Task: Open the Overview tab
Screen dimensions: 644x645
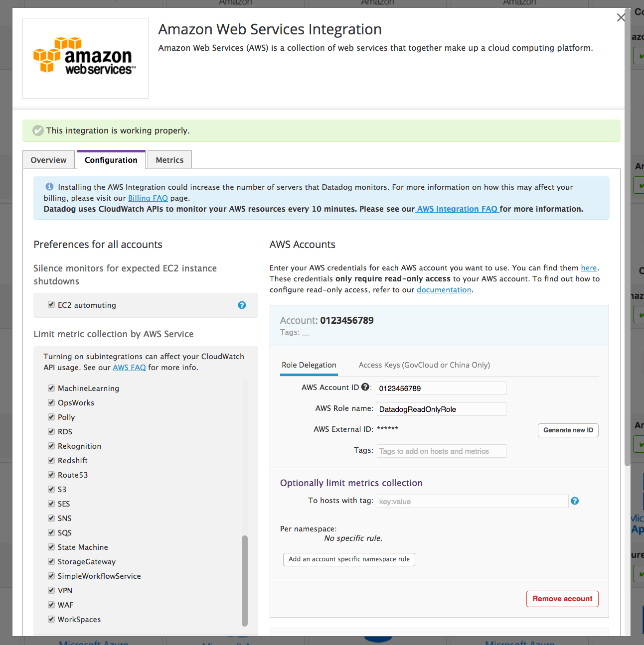Action: (x=48, y=159)
